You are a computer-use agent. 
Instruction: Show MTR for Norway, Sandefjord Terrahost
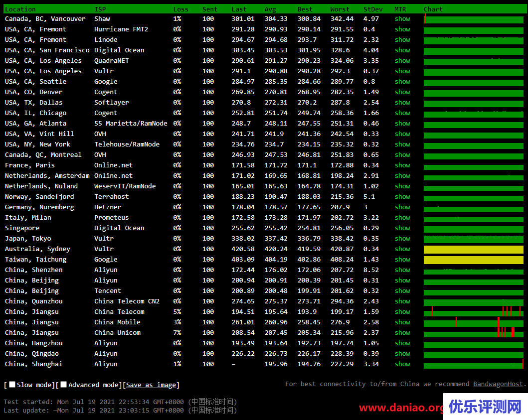(402, 196)
